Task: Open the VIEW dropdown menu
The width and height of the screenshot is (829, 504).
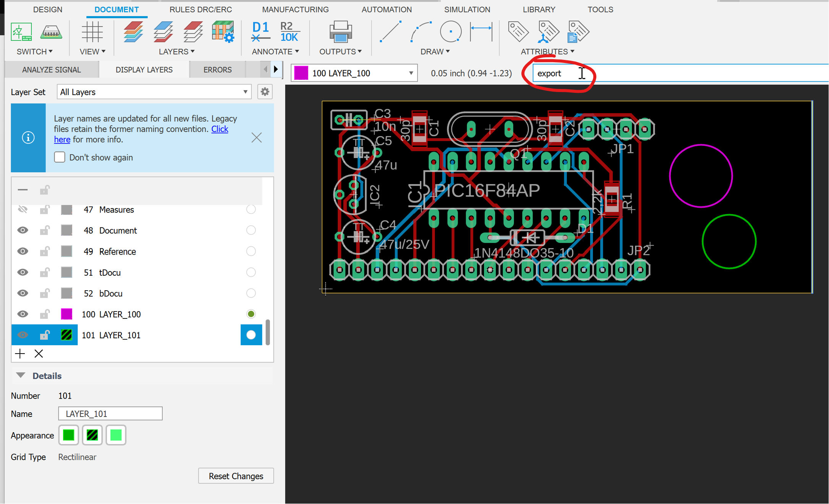Action: pyautogui.click(x=92, y=52)
